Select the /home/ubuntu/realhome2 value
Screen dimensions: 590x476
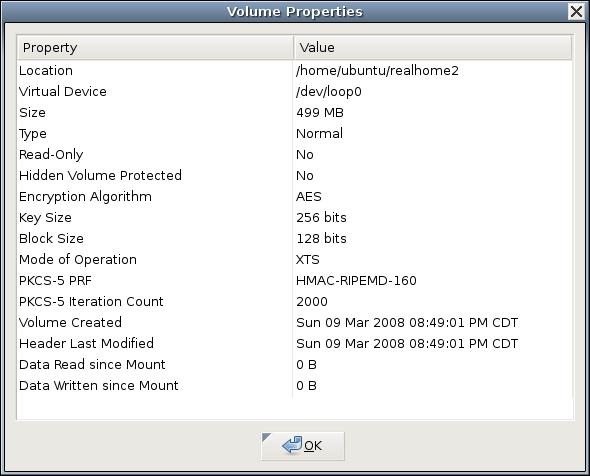click(x=377, y=71)
